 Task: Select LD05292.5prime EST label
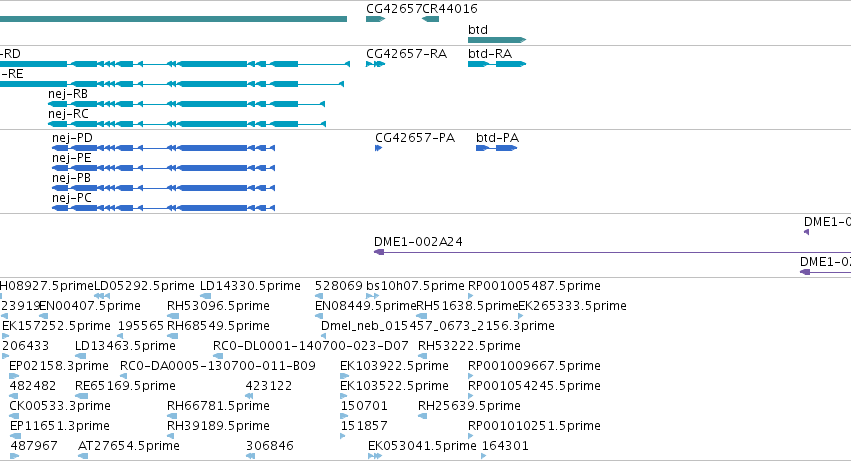click(x=144, y=286)
